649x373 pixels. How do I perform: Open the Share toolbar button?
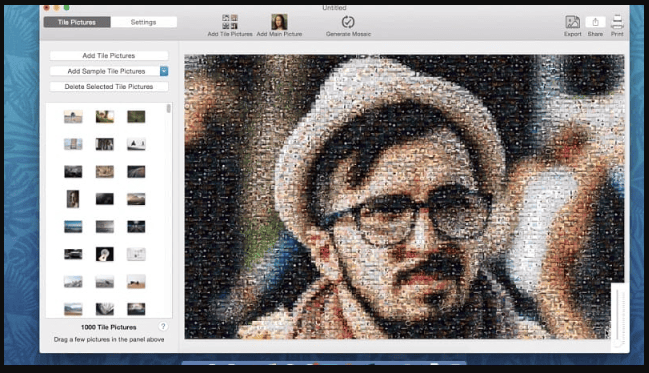click(595, 22)
